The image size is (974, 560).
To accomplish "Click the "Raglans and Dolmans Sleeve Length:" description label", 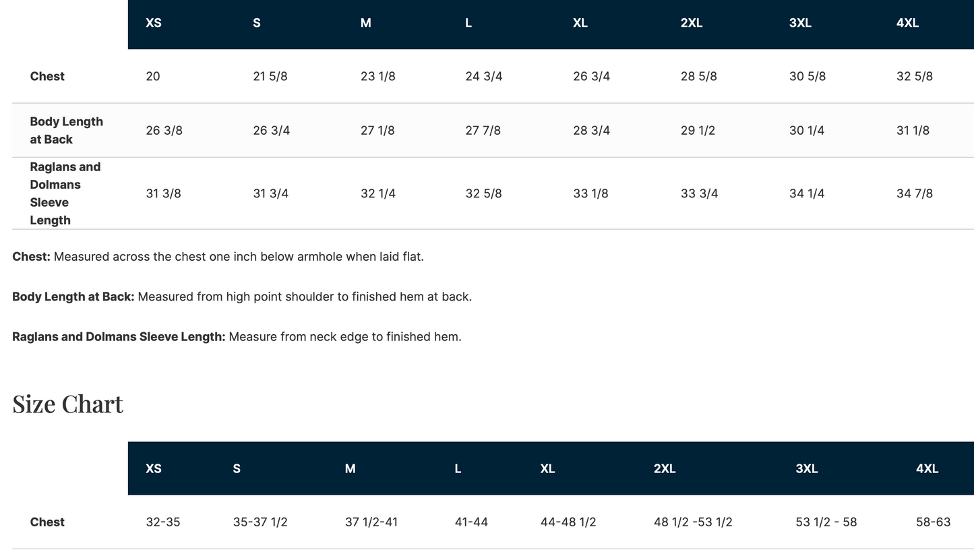I will tap(119, 336).
